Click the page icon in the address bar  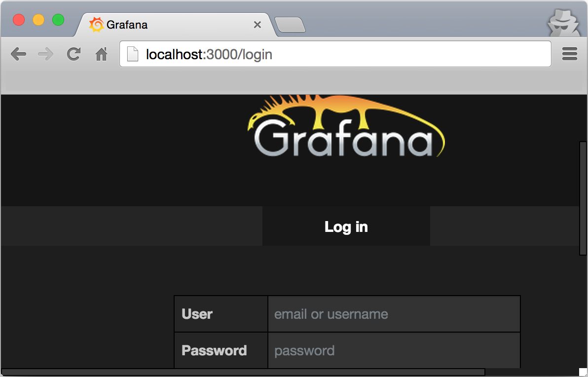point(133,54)
